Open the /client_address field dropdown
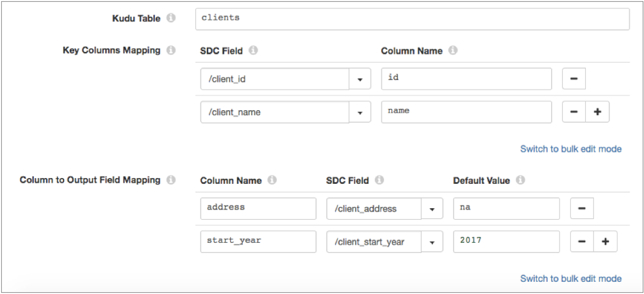 point(432,209)
